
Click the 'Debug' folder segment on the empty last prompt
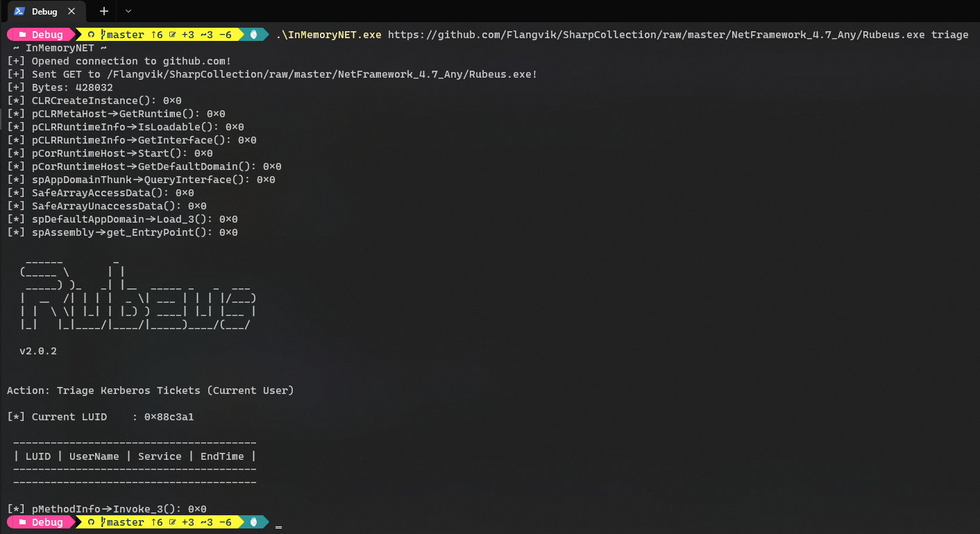coord(42,522)
